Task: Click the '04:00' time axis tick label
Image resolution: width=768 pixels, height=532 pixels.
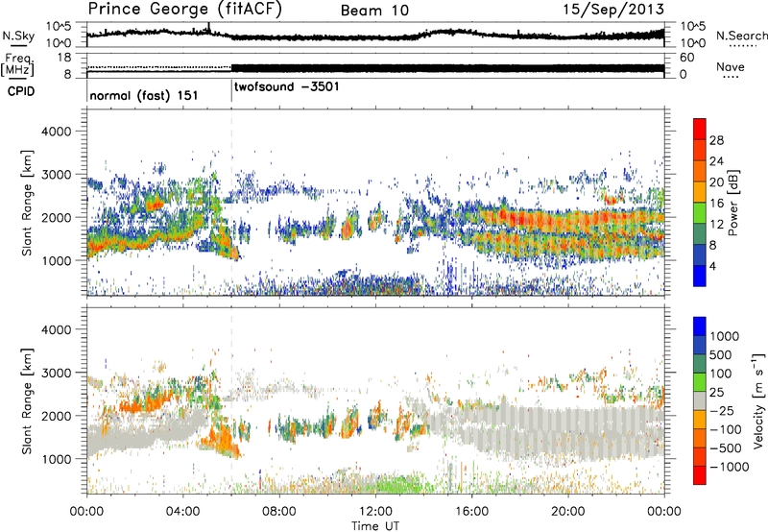Action: (182, 512)
